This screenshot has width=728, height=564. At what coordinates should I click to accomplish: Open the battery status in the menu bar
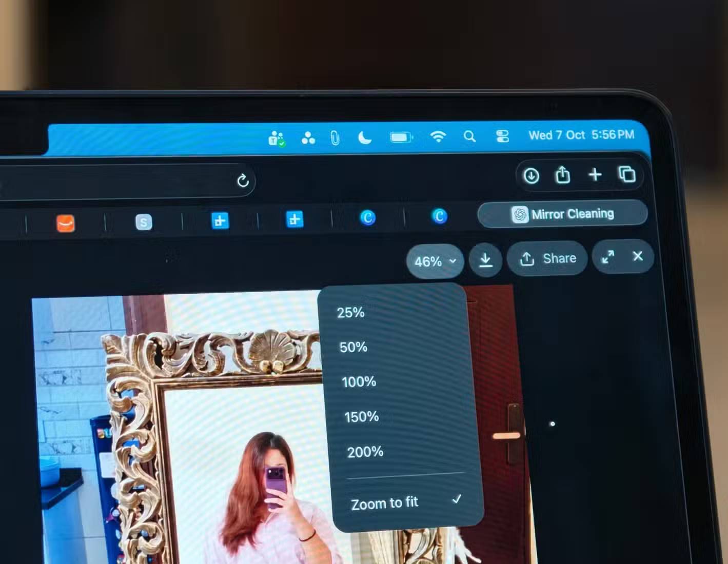coord(401,137)
